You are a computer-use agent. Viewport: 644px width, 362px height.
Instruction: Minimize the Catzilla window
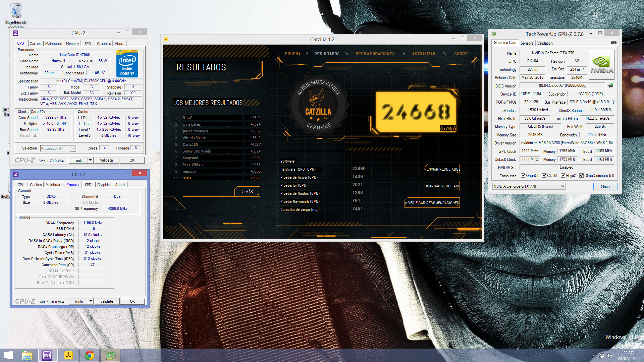point(453,39)
